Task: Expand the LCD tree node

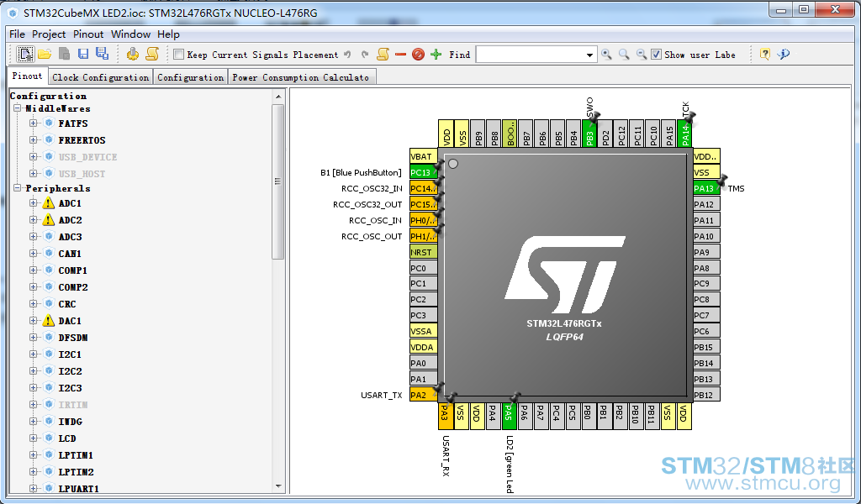Action: (34, 438)
